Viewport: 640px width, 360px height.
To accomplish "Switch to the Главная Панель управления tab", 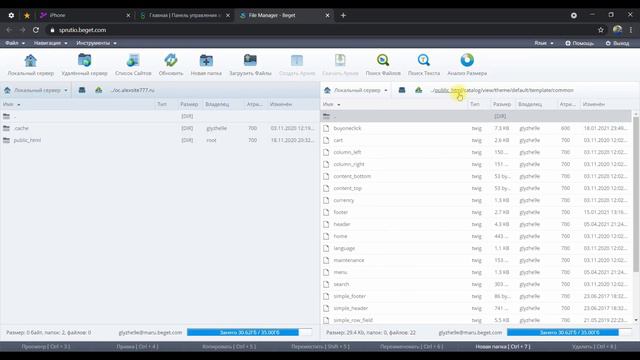I will point(184,15).
